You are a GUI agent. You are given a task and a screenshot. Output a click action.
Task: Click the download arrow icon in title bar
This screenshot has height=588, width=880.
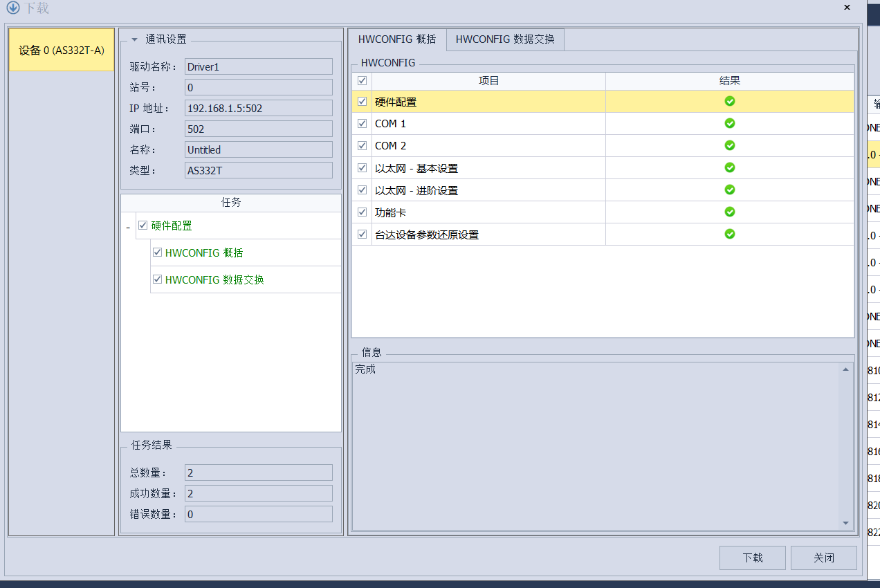coord(12,8)
